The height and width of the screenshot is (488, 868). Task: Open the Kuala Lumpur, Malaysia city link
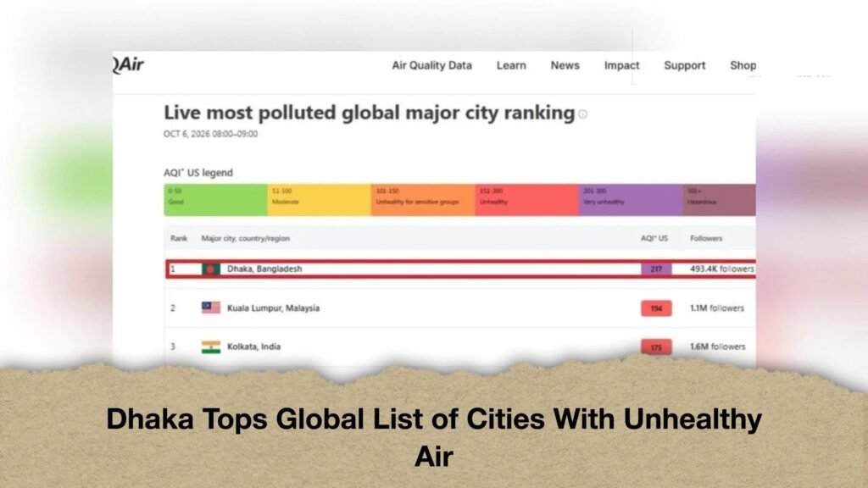coord(274,308)
